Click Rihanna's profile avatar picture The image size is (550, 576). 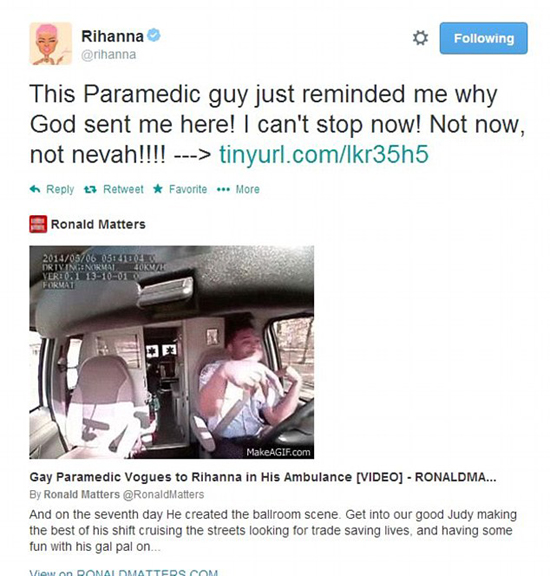pos(50,43)
